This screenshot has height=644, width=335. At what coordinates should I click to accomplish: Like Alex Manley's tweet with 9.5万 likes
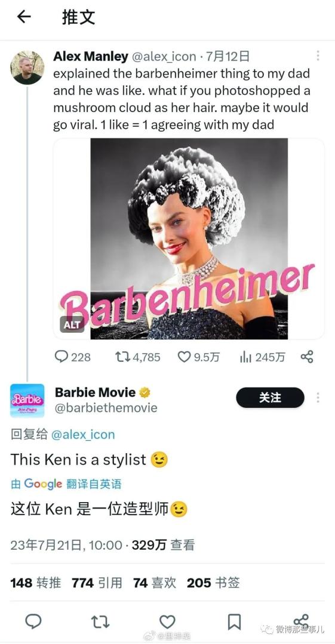pos(184,357)
